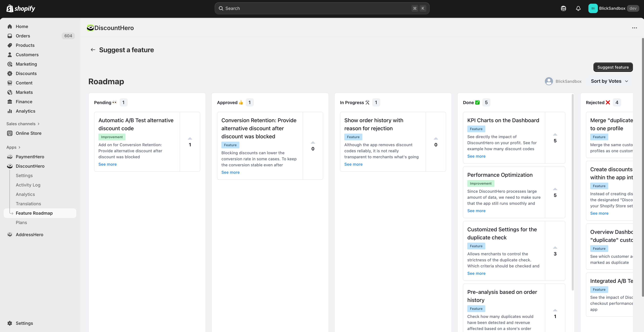Viewport: 644px width, 332px height.
Task: See more of Show order history card
Action: [x=353, y=164]
